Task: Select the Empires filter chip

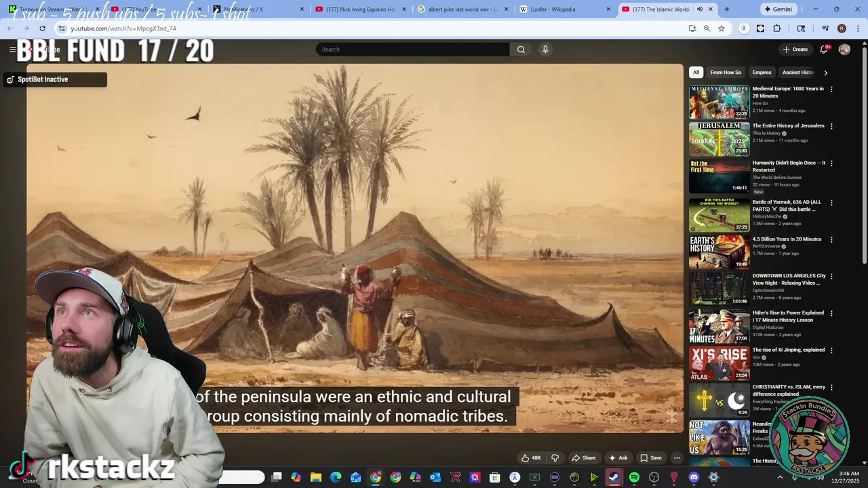Action: tap(762, 73)
